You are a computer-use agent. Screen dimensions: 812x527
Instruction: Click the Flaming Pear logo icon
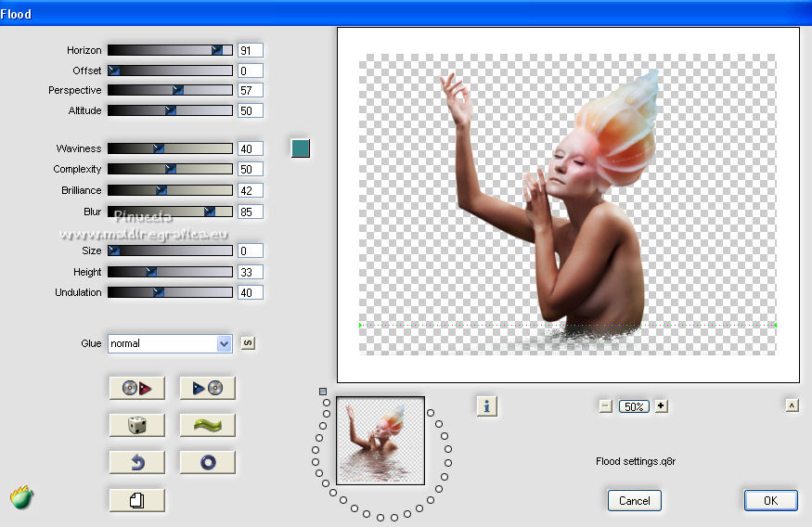(21, 497)
